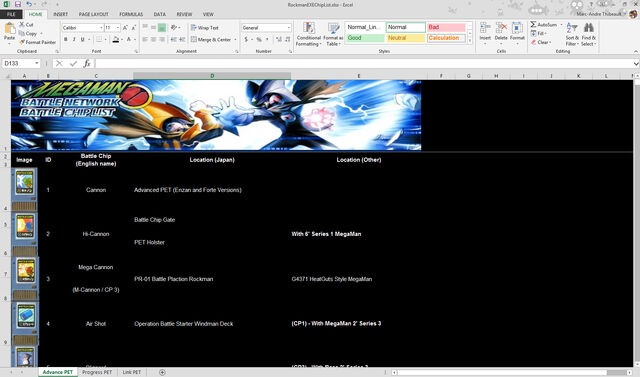The image size is (640, 377).
Task: Toggle Wrap Text
Action: (x=204, y=28)
